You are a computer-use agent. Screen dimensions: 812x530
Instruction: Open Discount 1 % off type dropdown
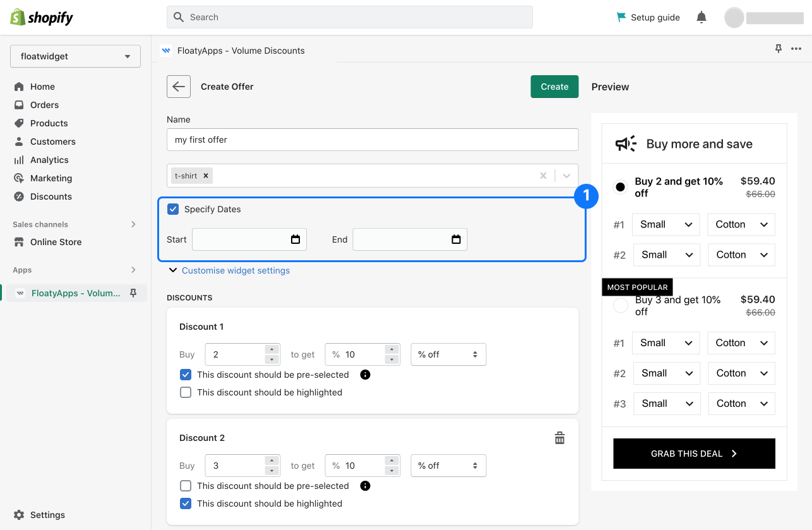[448, 354]
